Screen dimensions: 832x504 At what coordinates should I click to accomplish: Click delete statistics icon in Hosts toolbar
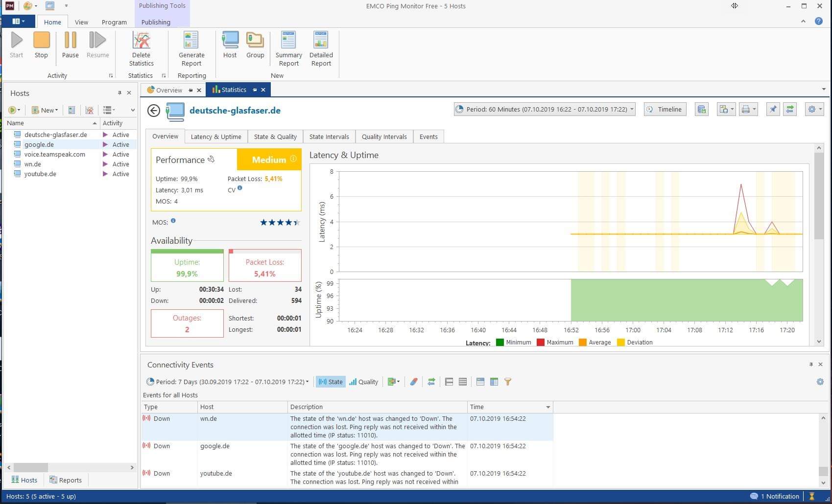pos(89,110)
